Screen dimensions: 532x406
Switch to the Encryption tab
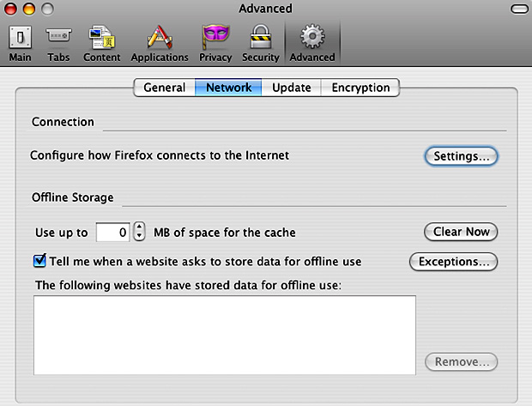pos(360,88)
